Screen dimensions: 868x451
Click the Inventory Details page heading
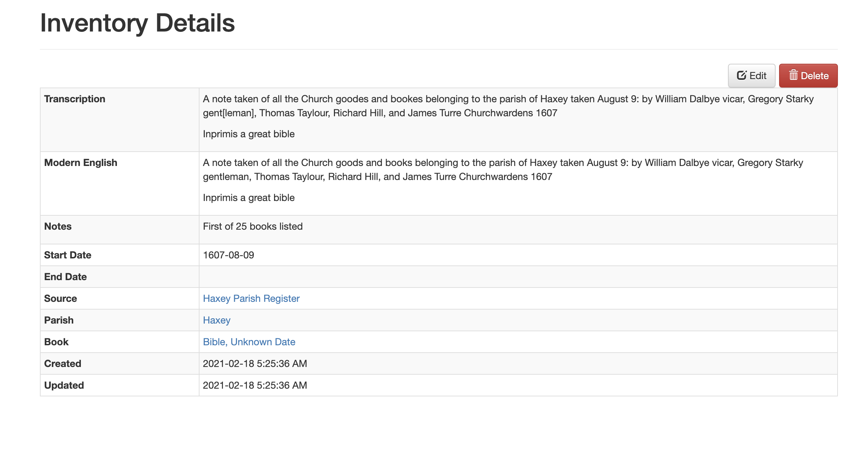138,23
